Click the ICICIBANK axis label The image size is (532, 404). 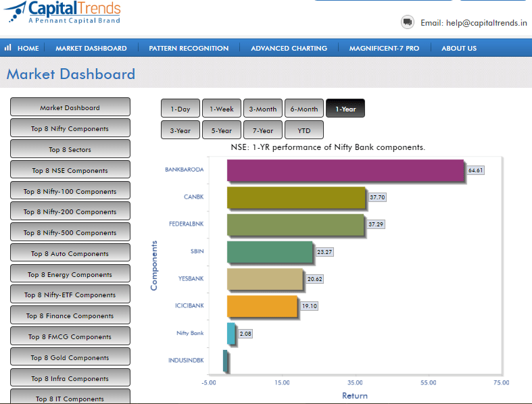[x=189, y=305]
